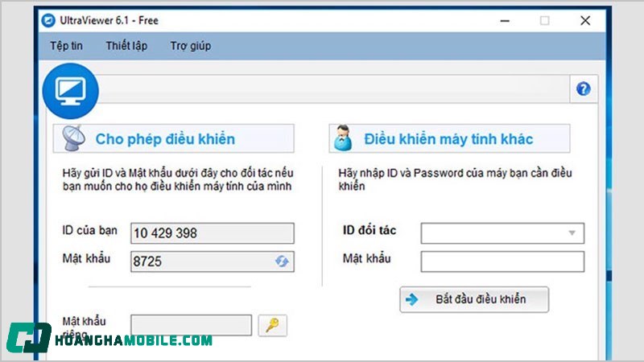Click your Mật khẩu field showing 8725
Screen dimensions: 644x362
point(201,261)
